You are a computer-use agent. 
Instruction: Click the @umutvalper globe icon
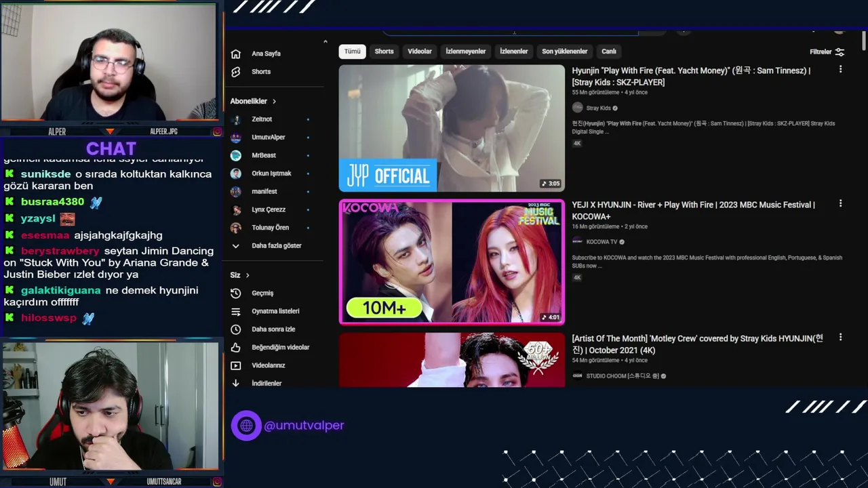tap(246, 426)
